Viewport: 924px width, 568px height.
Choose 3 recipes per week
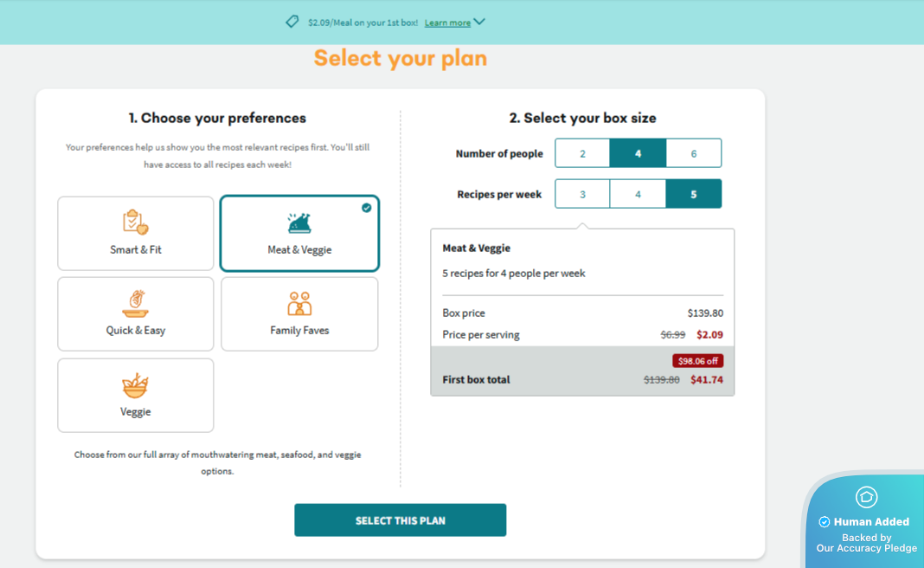pos(582,194)
